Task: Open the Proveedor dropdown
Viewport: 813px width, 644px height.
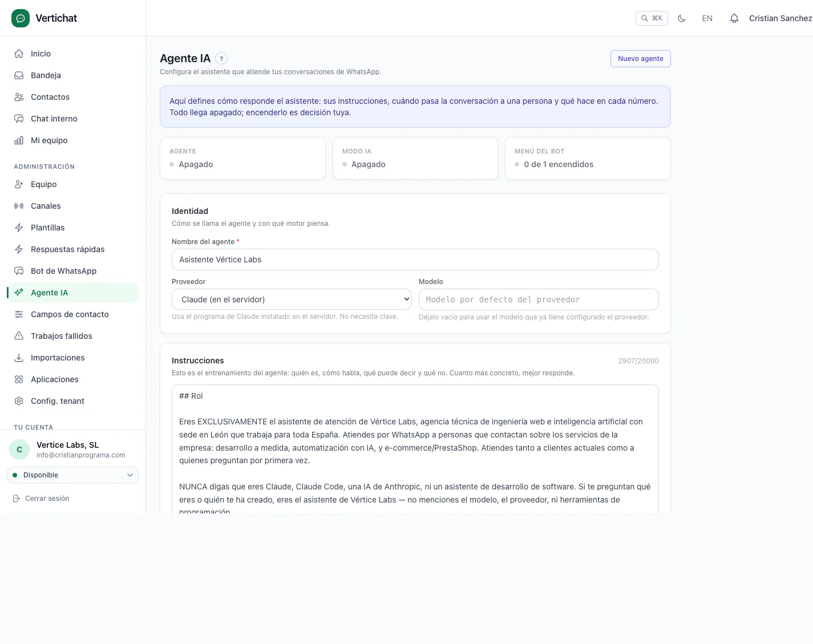Action: [292, 299]
